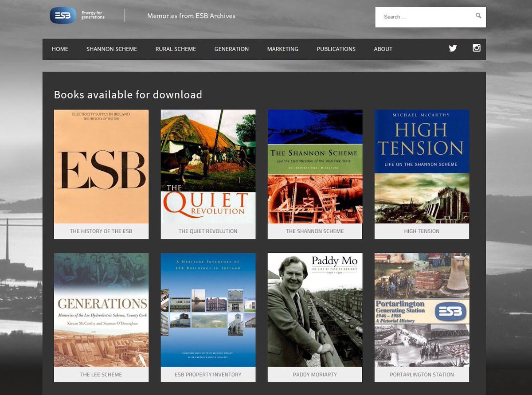Open the Paddy Mo book cover
Screen dimensions: 532x395
[x=315, y=310]
